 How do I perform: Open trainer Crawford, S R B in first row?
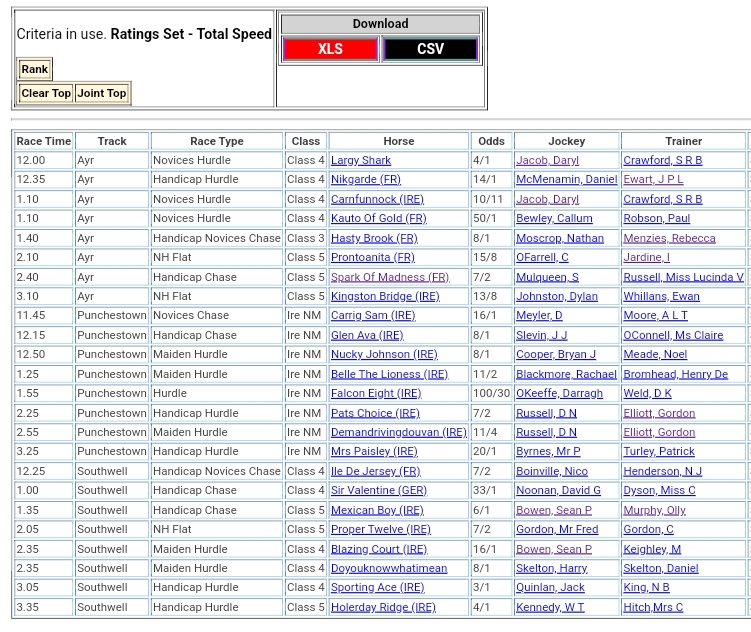(x=662, y=160)
